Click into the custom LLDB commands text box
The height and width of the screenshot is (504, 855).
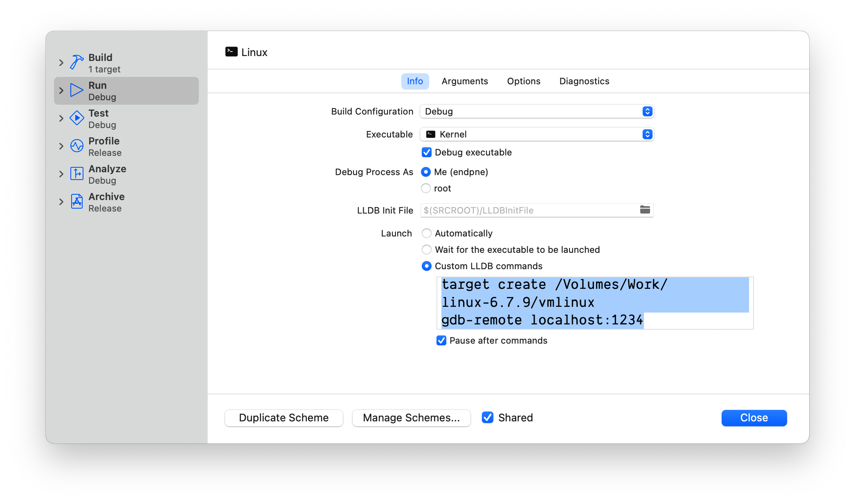tap(595, 303)
